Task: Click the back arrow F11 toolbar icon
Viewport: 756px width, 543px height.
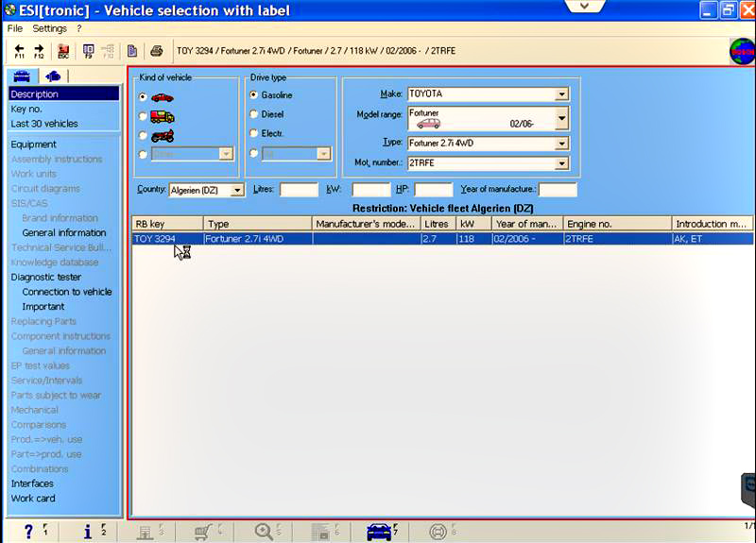Action: [19, 51]
